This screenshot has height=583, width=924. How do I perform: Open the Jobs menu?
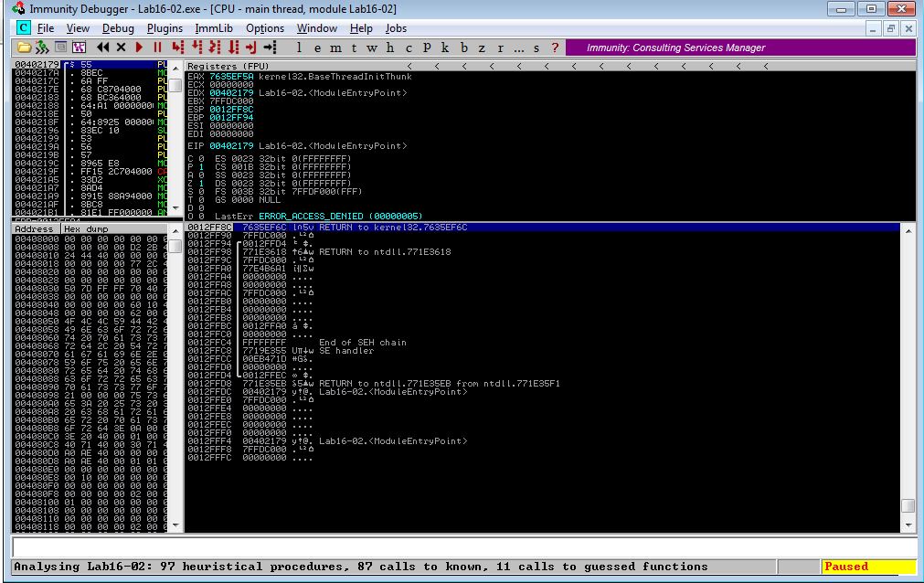pos(396,28)
